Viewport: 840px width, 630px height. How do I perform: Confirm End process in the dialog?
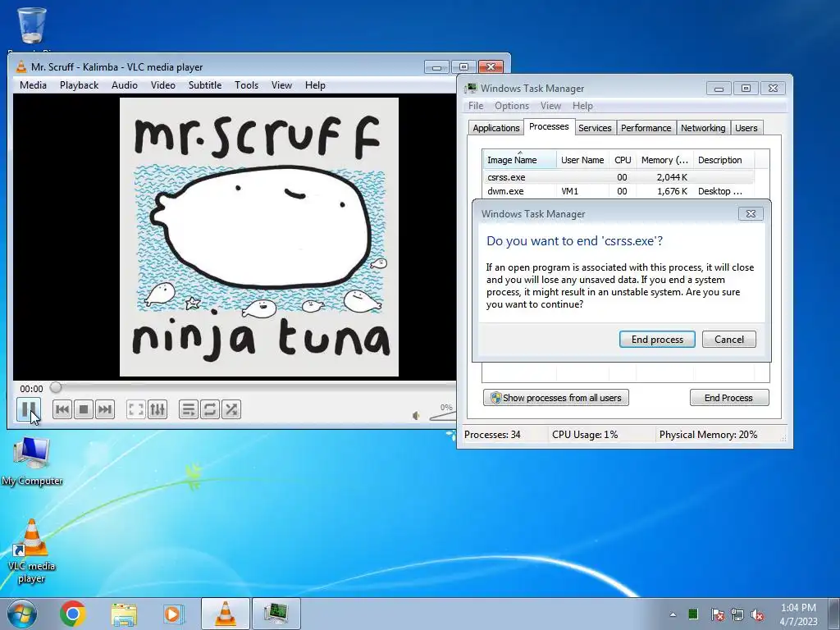657,339
